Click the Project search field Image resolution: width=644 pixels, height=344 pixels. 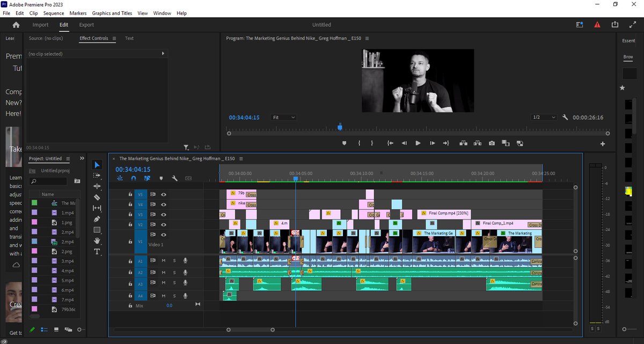point(49,181)
